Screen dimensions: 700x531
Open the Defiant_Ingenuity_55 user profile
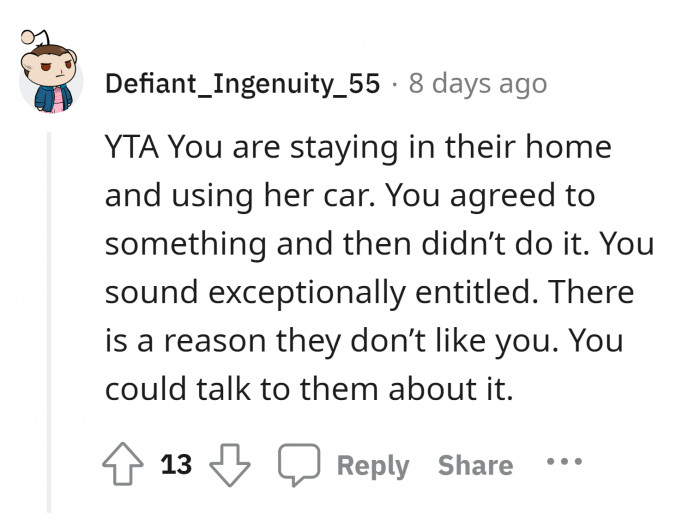(243, 84)
